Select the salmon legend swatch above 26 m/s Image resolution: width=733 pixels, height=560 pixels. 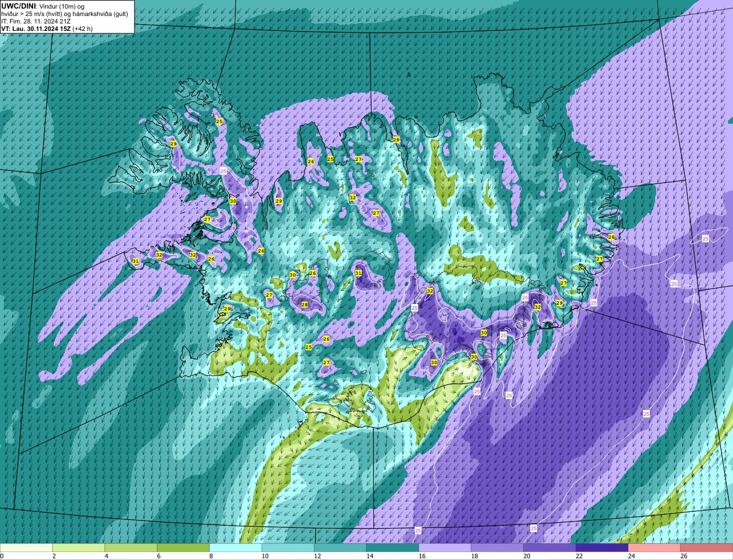(x=707, y=548)
